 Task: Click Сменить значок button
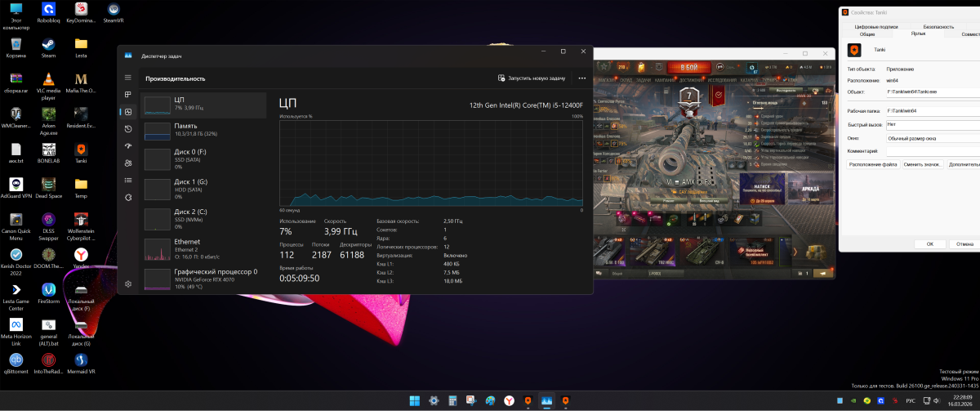(x=923, y=164)
